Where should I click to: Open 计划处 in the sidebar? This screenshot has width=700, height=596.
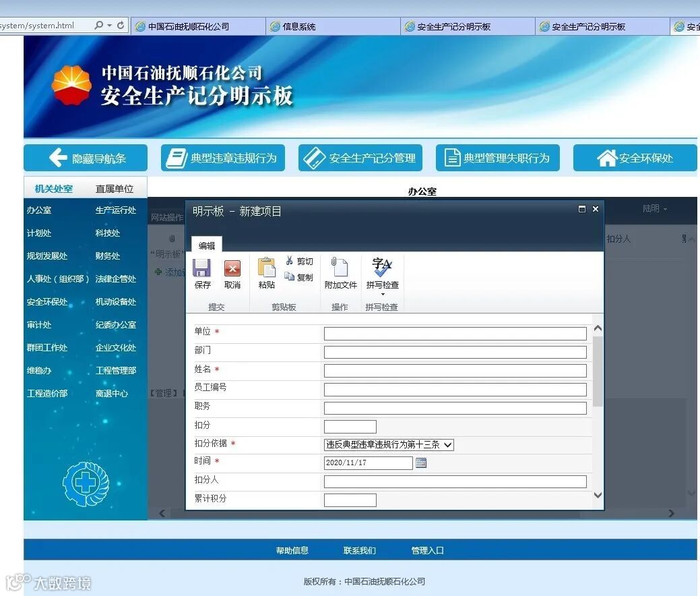click(x=39, y=233)
